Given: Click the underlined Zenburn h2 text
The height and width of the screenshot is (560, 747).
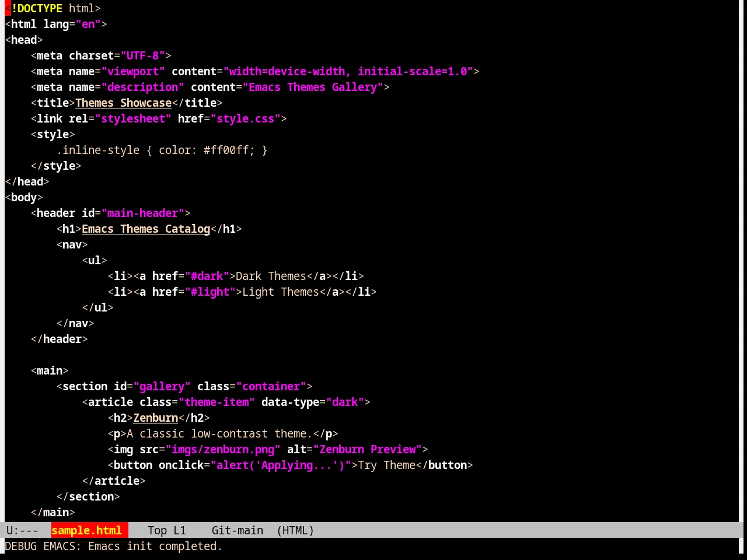Looking at the screenshot, I should coord(155,418).
